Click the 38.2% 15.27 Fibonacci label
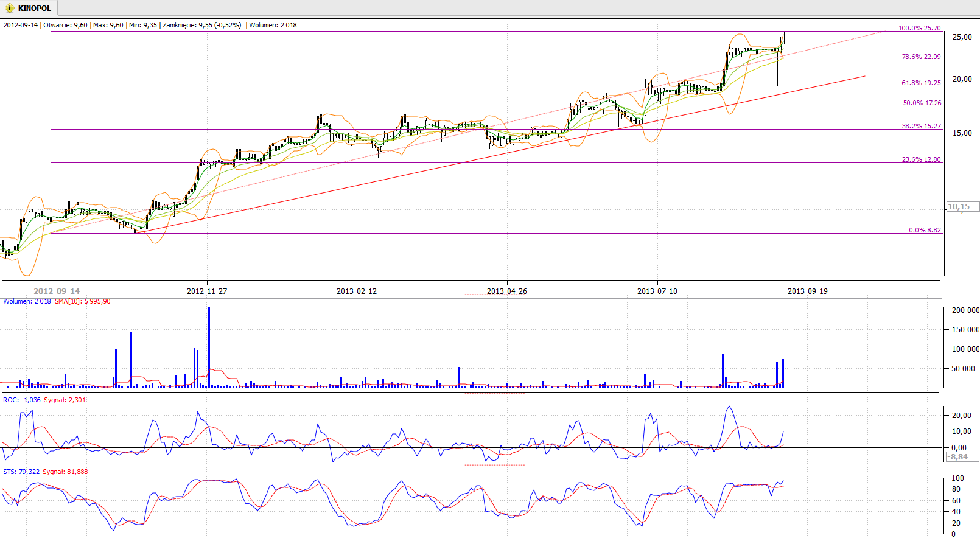 tap(921, 126)
